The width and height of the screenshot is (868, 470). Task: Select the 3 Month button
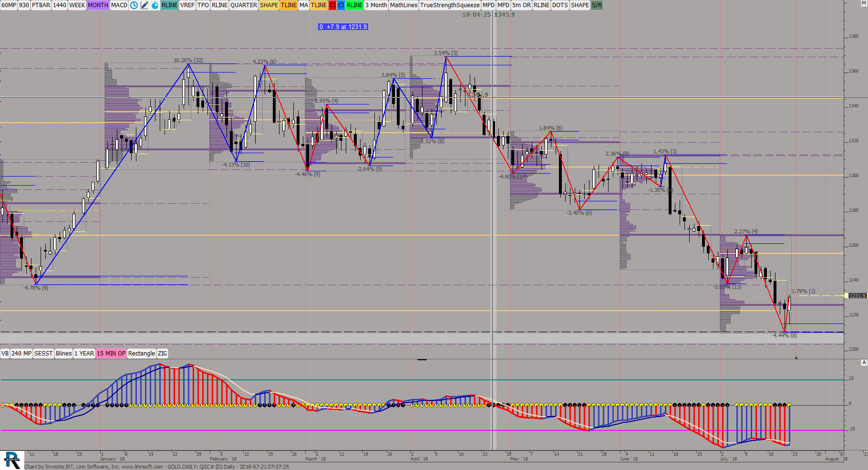click(376, 5)
